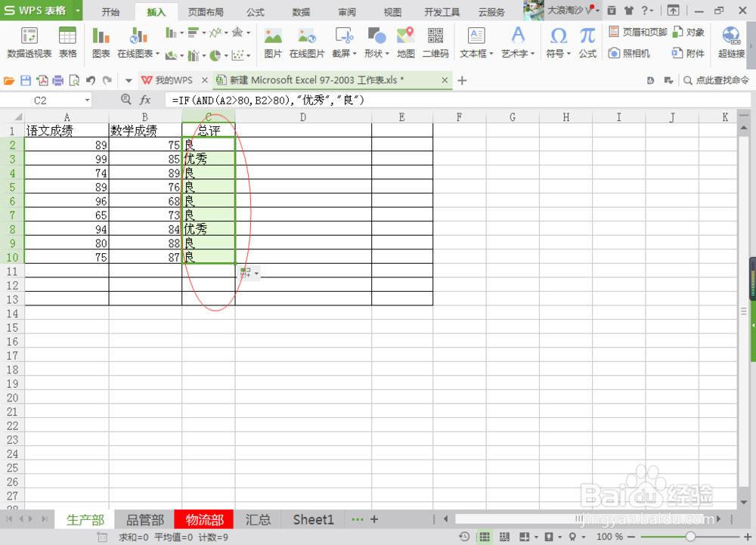
Task: Open the 视图 ribbon tab
Action: click(x=392, y=12)
